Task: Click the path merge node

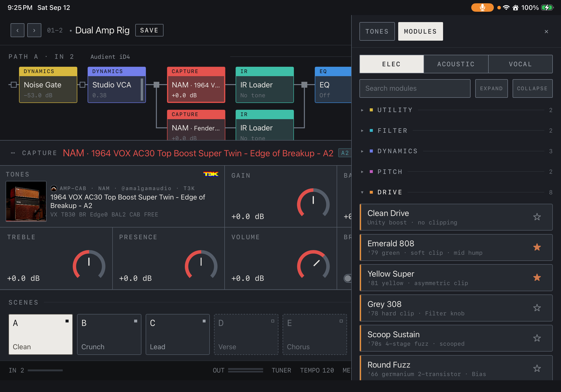Action: click(304, 85)
